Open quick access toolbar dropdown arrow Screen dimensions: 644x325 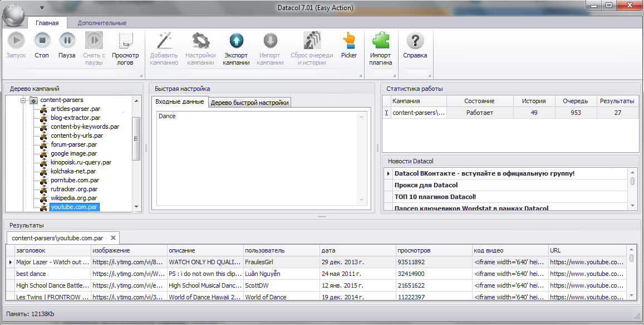42,7
